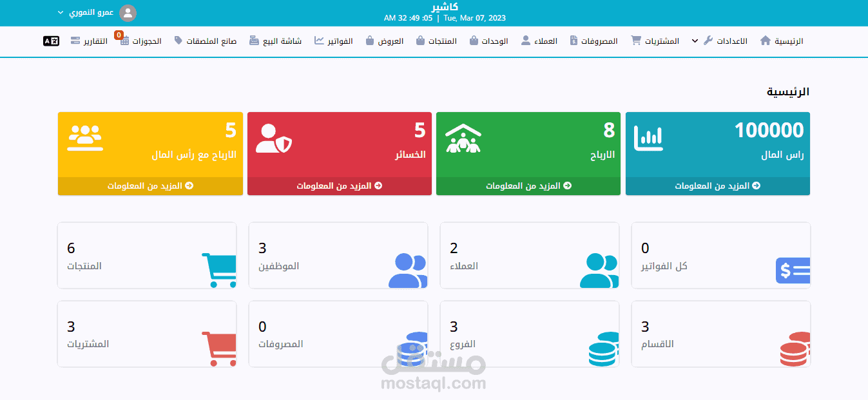Click the shopping cart icon beside المشتريات
The width and height of the screenshot is (868, 400).
(x=636, y=41)
